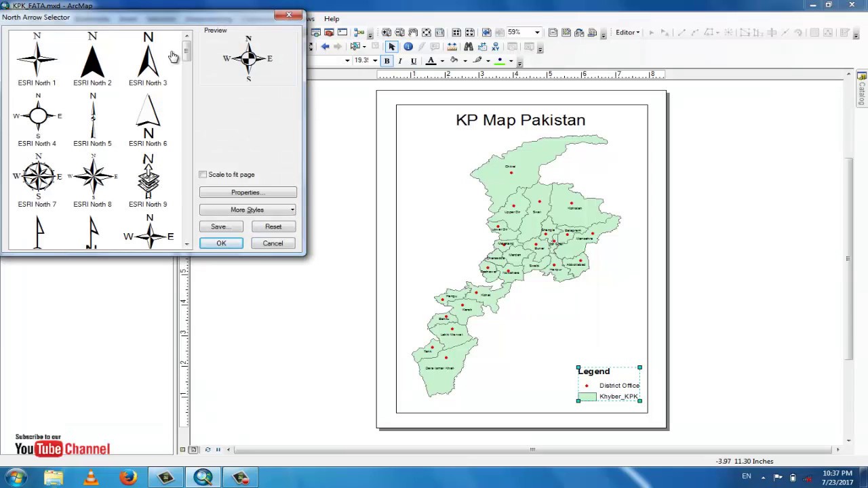Toggle Underline text formatting
This screenshot has height=488, width=868.
point(414,61)
